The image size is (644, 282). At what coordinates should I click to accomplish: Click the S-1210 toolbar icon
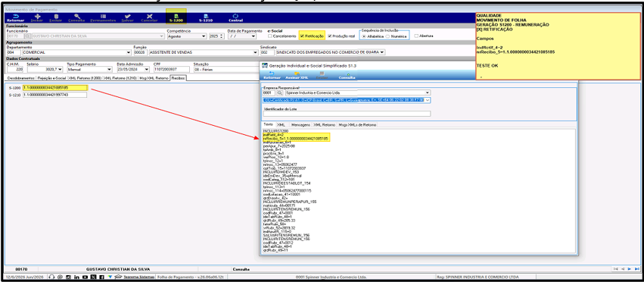[x=205, y=17]
